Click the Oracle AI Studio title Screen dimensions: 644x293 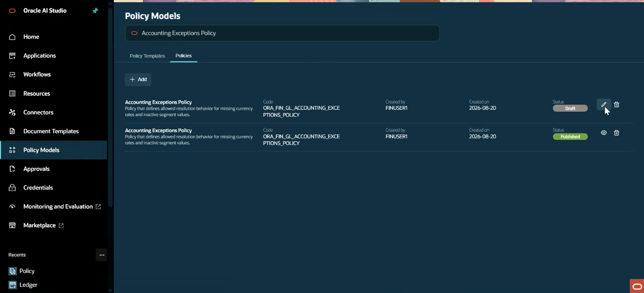tap(45, 11)
